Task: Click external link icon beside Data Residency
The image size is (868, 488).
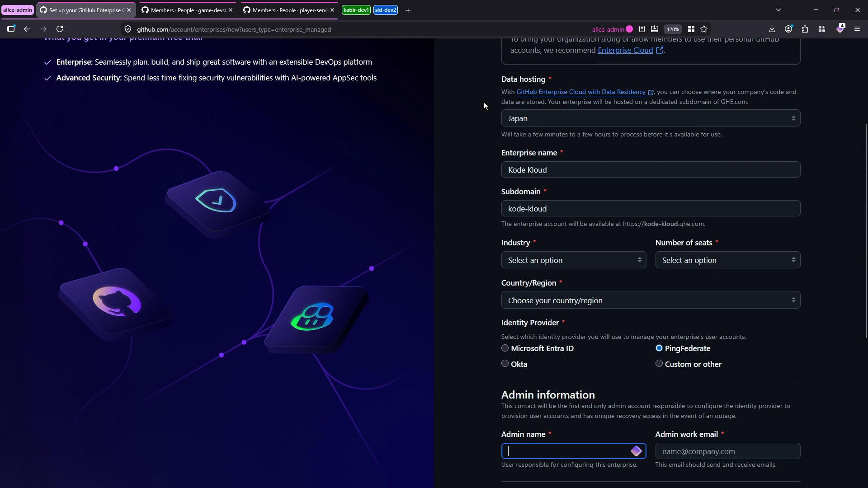Action: coord(651,92)
